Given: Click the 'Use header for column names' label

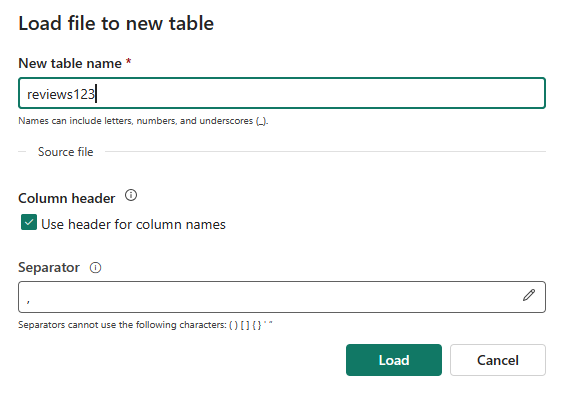Looking at the screenshot, I should coord(133,224).
